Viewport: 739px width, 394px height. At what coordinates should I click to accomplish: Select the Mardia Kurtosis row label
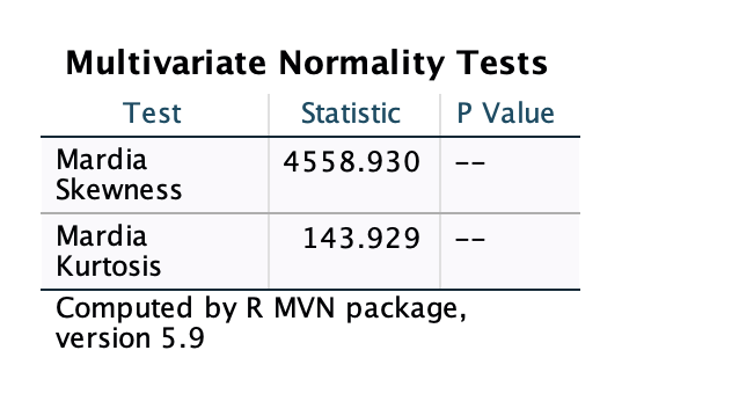108,251
